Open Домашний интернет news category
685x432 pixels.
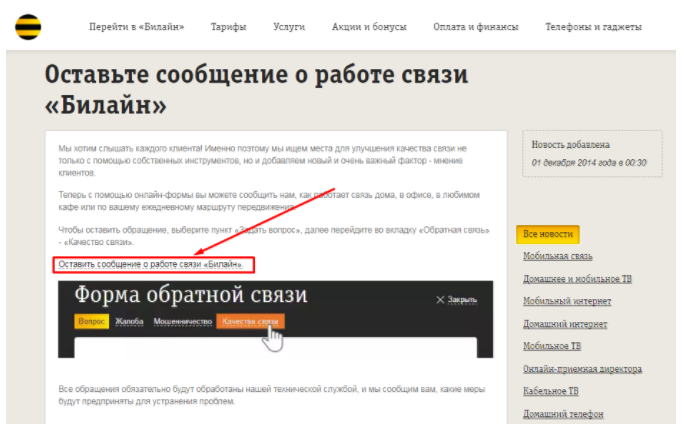(565, 324)
